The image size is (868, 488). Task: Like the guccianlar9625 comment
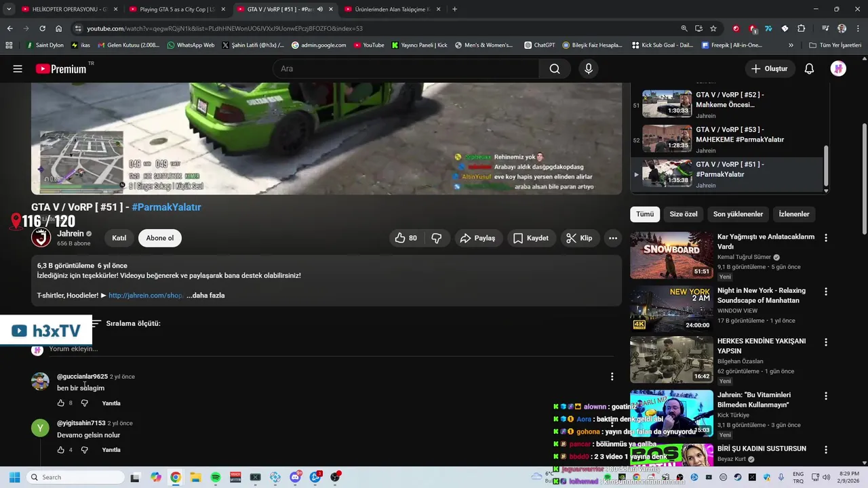point(61,403)
